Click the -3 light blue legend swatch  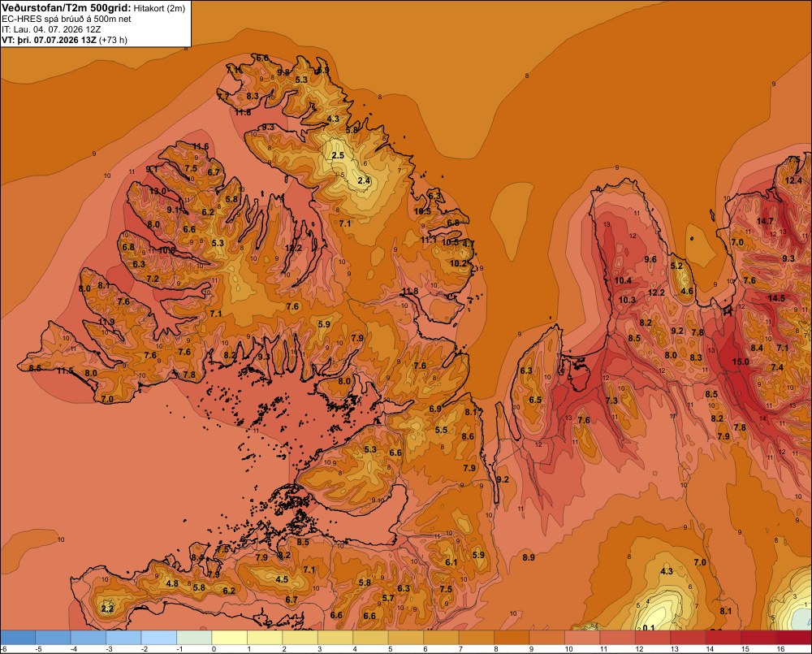(x=123, y=638)
